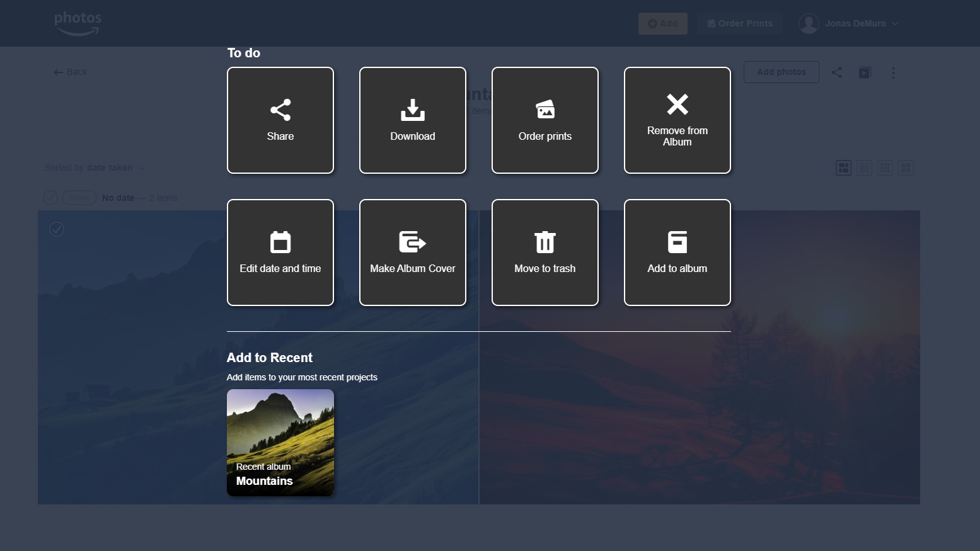Screen dimensions: 980x551
Task: Open Edit date and time tile
Action: click(x=280, y=253)
